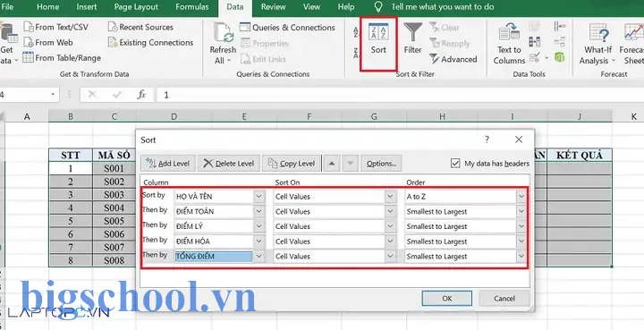Viewport: 644px width, 330px height.
Task: Open the Name Box dropdown arrow
Action: [x=53, y=95]
